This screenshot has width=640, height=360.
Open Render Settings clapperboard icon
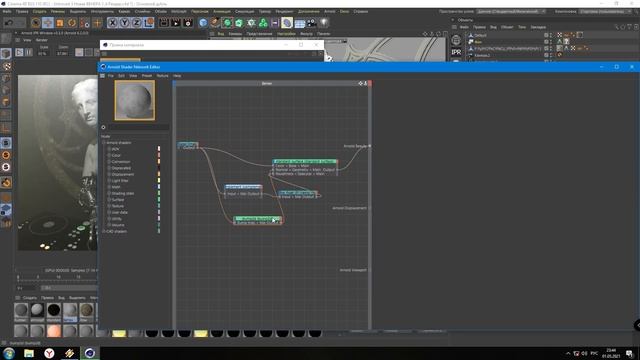[x=188, y=23]
